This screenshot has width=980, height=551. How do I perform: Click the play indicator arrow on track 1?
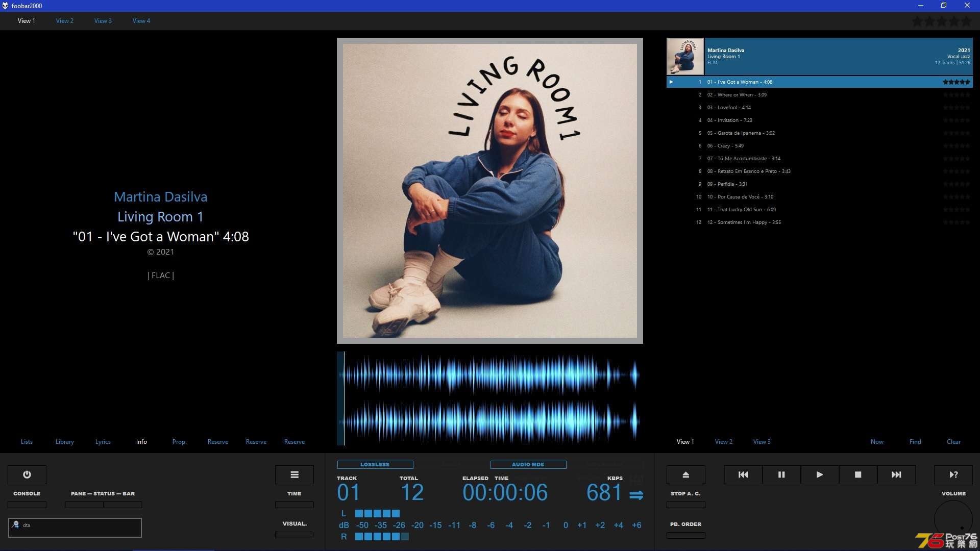click(671, 82)
